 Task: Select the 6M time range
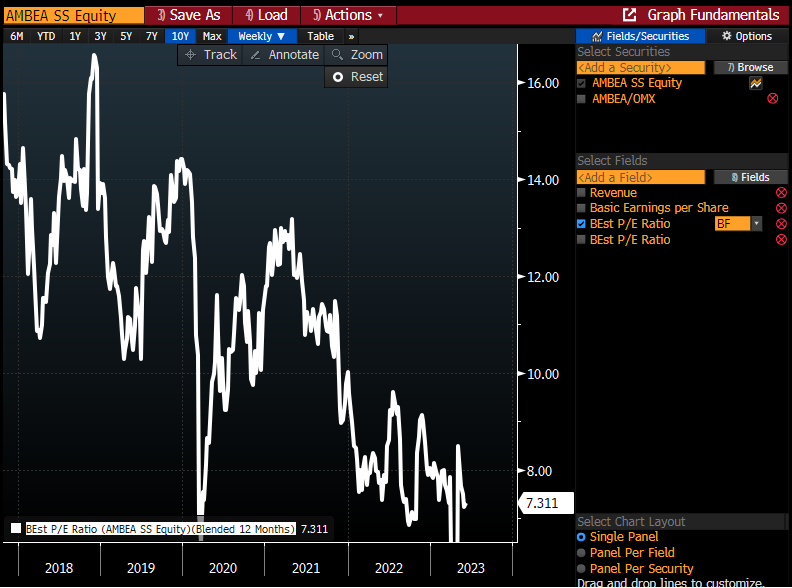click(x=17, y=36)
